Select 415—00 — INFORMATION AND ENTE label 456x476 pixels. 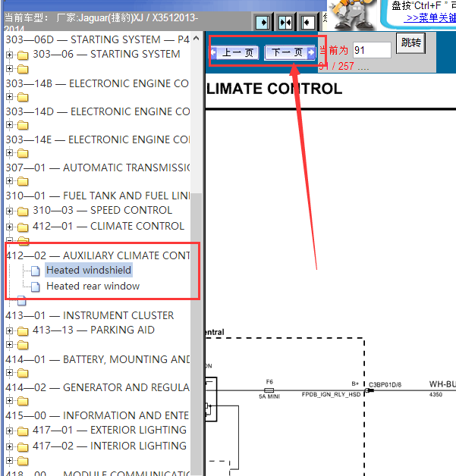click(97, 415)
